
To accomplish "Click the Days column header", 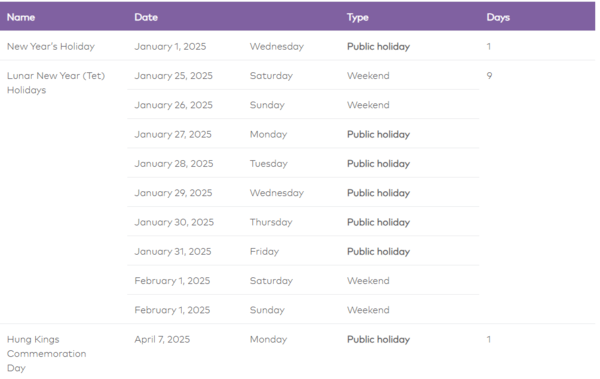I will coord(498,17).
